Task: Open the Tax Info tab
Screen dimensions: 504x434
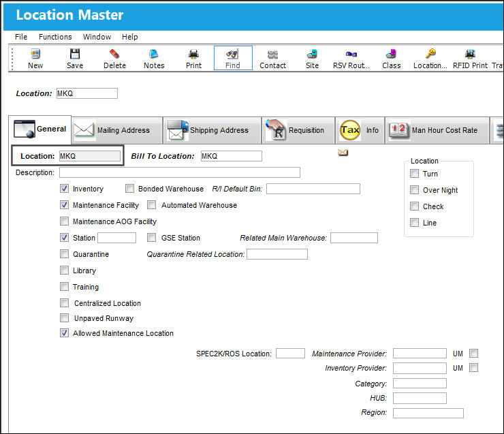Action: [x=360, y=131]
